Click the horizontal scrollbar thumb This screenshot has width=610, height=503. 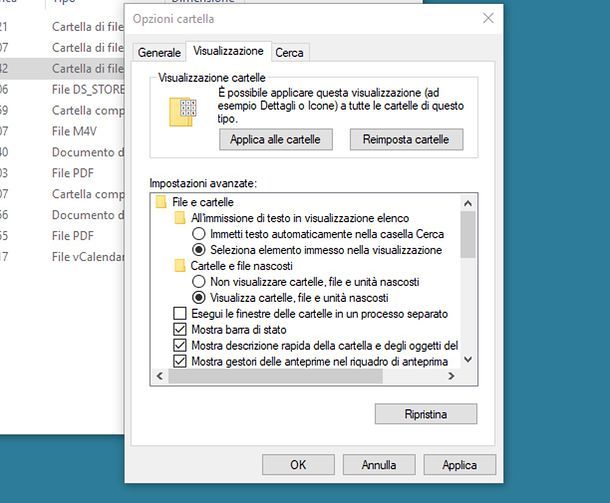pyautogui.click(x=275, y=376)
